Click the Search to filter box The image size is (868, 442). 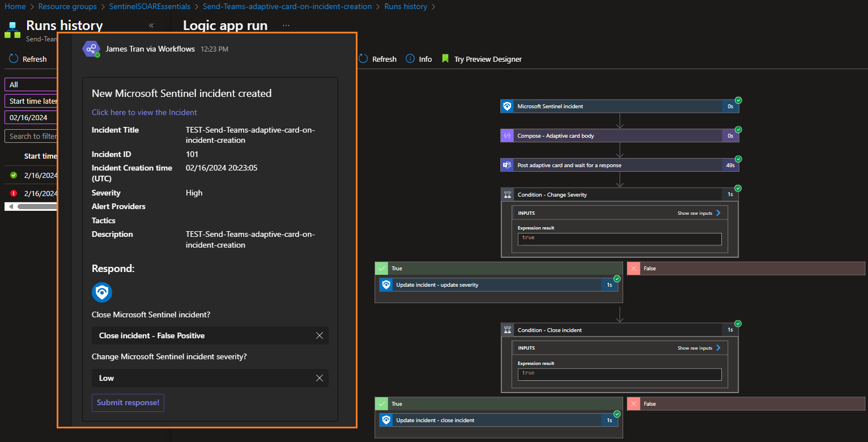[x=31, y=136]
